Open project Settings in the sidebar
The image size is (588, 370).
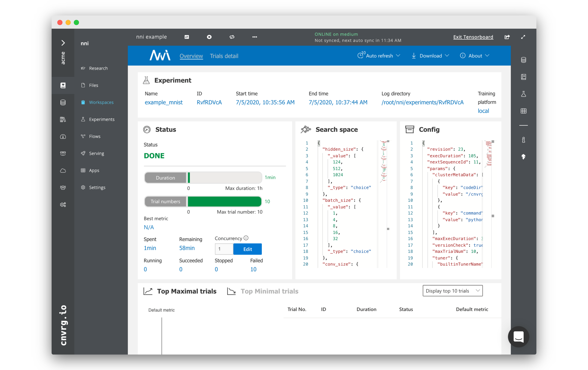(93, 187)
